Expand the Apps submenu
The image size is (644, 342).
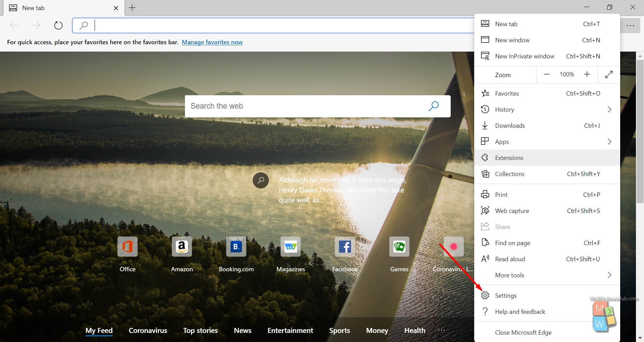[x=609, y=141]
